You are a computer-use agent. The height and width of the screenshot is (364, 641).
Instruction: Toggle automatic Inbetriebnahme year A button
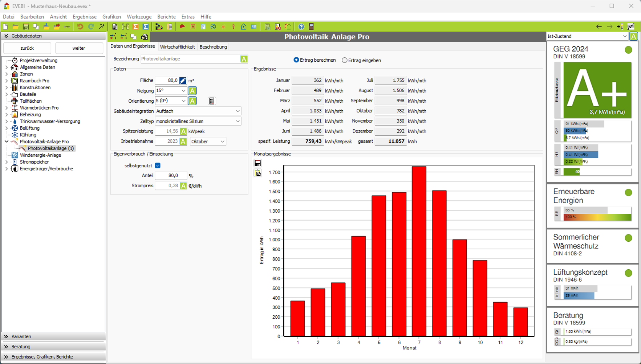click(x=183, y=142)
